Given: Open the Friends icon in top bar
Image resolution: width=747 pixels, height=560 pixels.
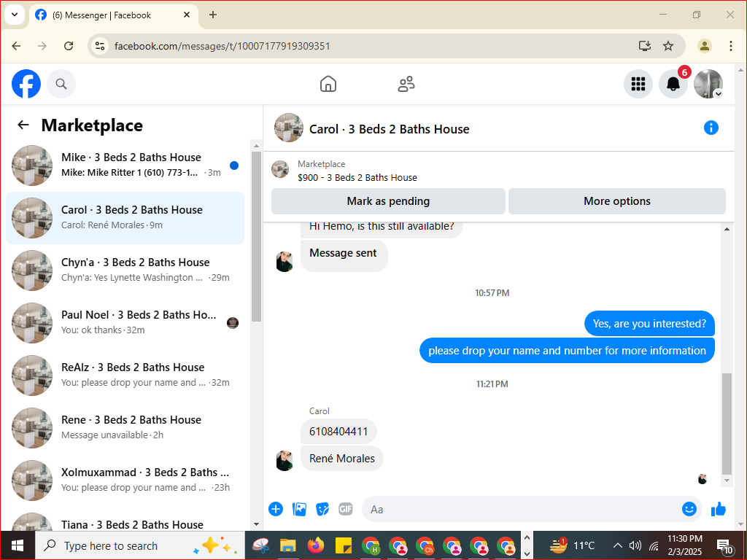Looking at the screenshot, I should 406,85.
